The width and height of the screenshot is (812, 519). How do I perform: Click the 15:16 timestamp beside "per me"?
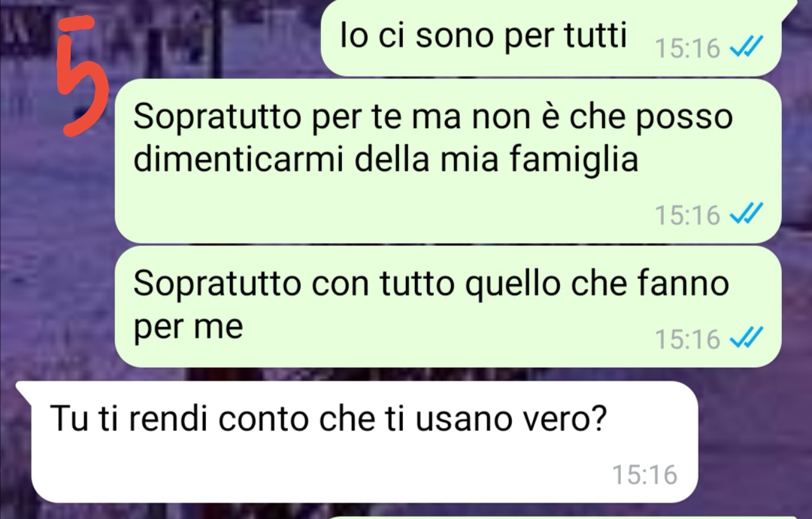(688, 339)
